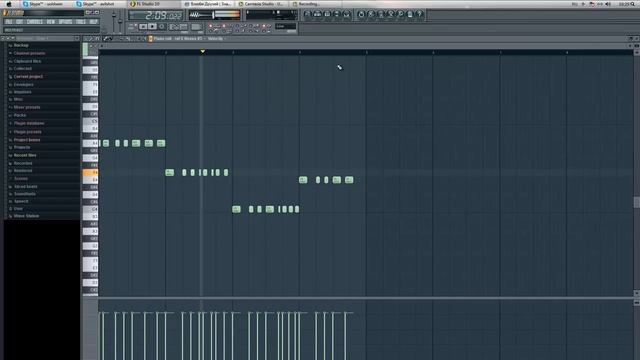Click the volume icon in the menu bar
Image resolution: width=640 pixels, height=360 pixels.
coord(608,4)
